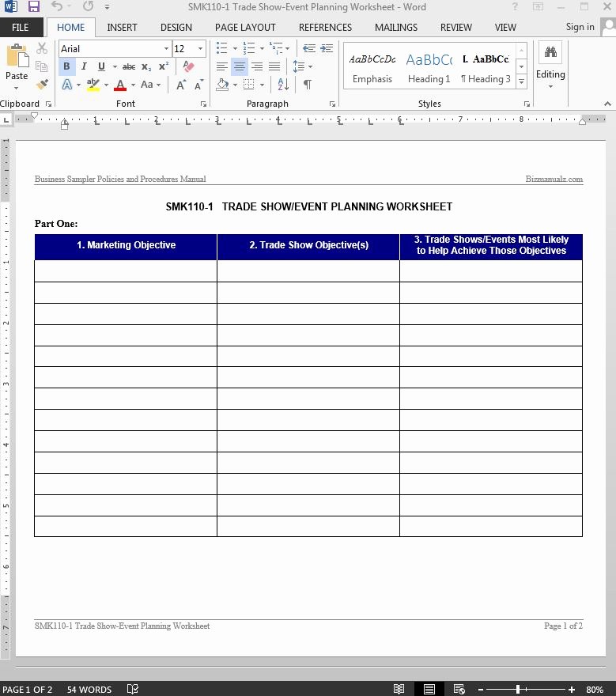Justify the paragraph text
The width and height of the screenshot is (616, 696).
274,66
